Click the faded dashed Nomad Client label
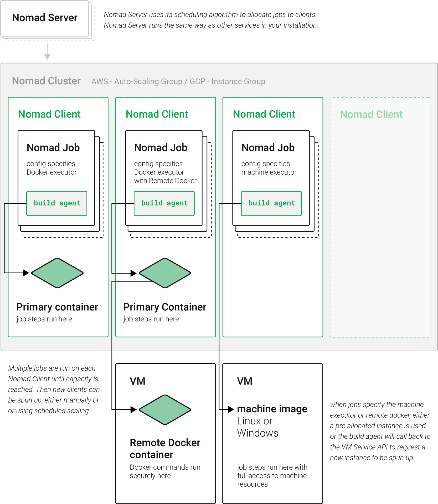Screen dimensions: 438x504 371,114
